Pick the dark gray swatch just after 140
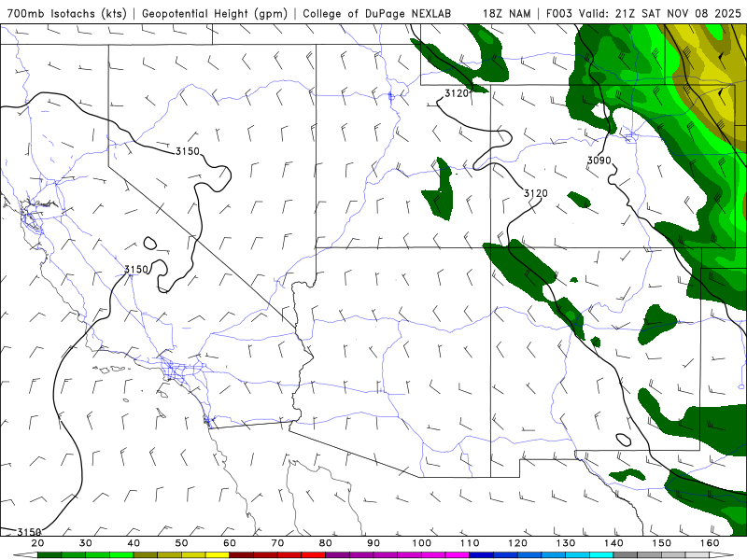 [626, 555]
